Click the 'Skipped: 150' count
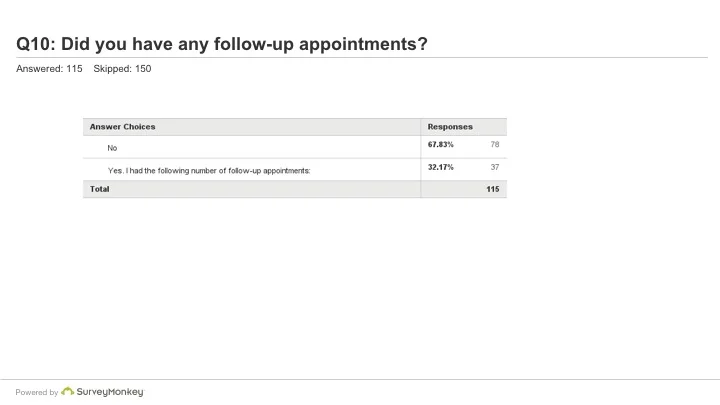The width and height of the screenshot is (720, 405). (122, 68)
